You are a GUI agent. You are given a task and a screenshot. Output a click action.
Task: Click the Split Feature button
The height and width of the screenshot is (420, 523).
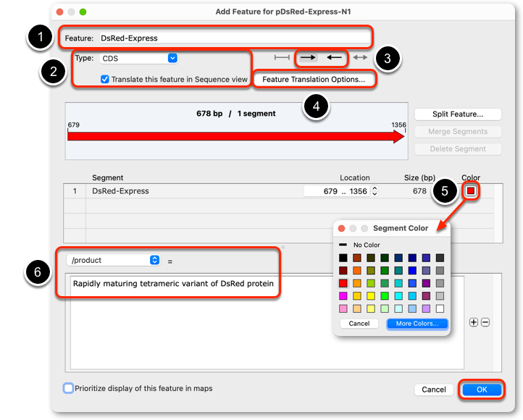click(x=458, y=114)
